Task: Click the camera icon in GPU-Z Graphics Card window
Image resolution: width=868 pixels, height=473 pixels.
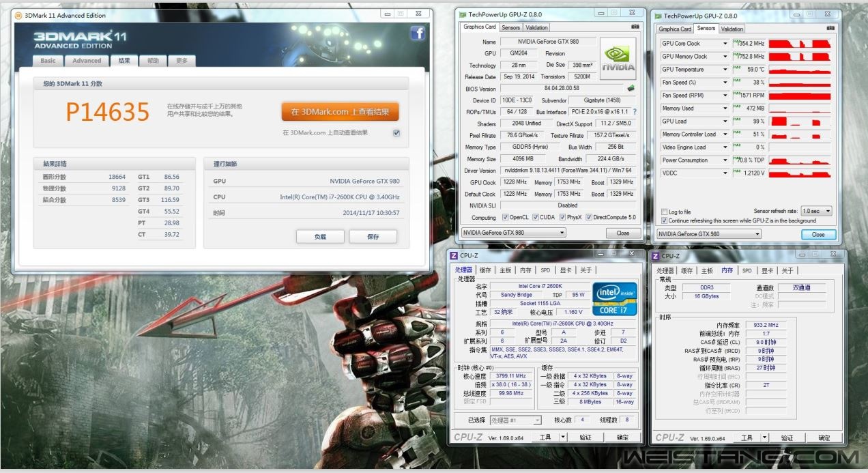Action: 635,27
